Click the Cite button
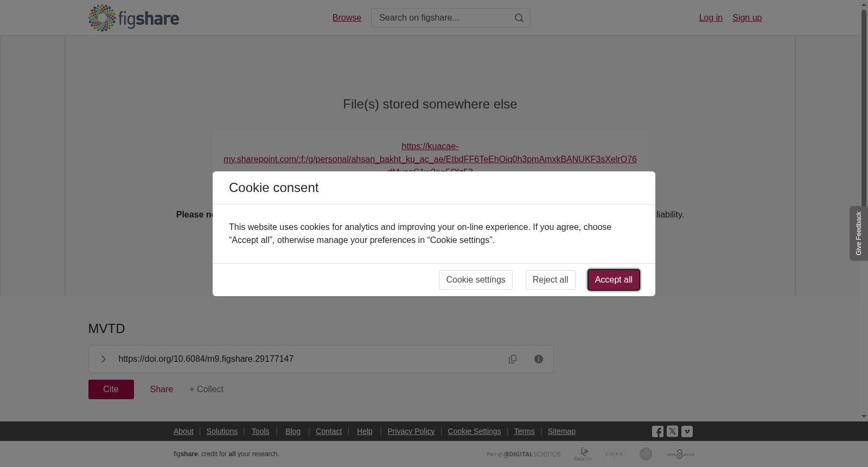This screenshot has width=868, height=467. [x=111, y=389]
